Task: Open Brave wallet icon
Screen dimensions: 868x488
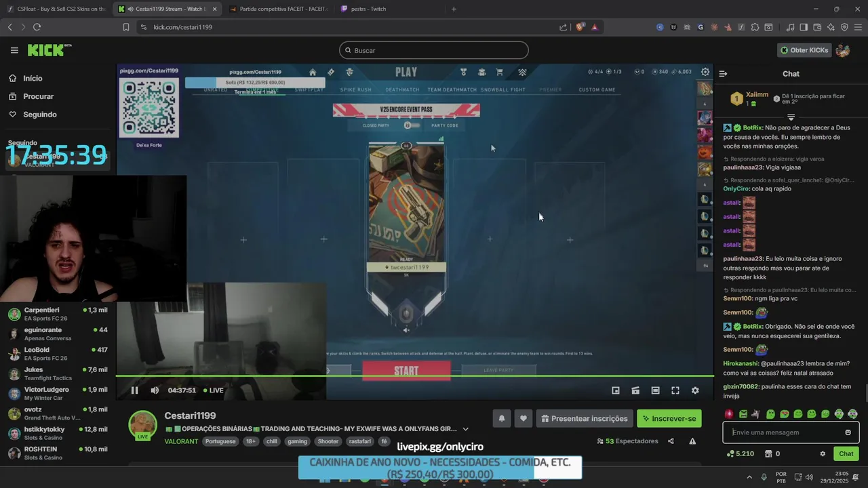Action: click(x=817, y=27)
